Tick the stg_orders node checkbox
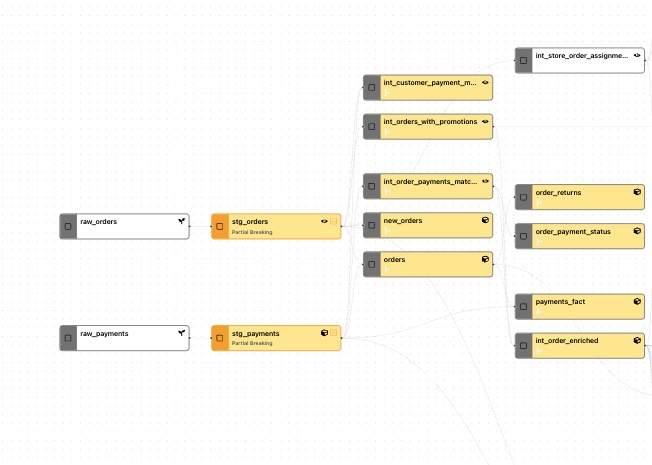This screenshot has width=652, height=465. point(220,227)
